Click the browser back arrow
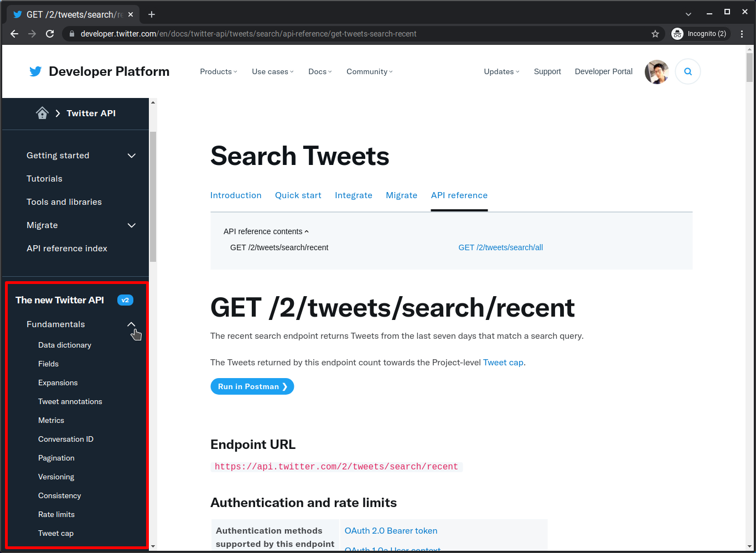The image size is (756, 553). point(14,33)
